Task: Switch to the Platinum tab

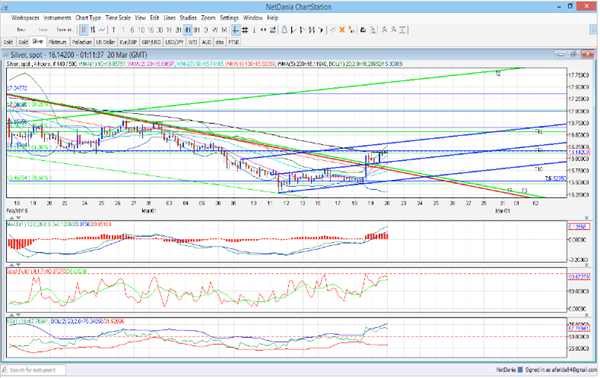Action: click(x=58, y=42)
